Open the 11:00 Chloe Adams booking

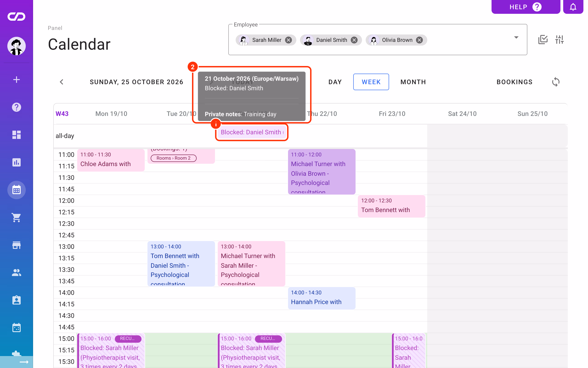pos(111,160)
